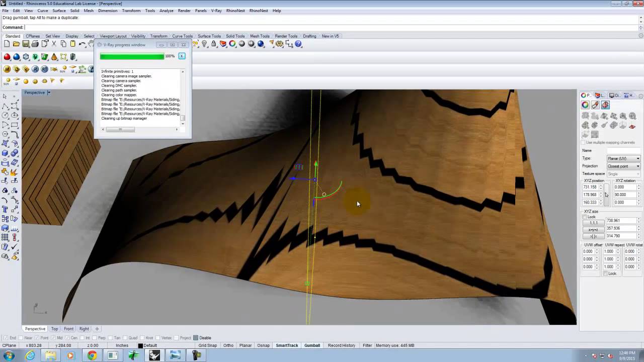
Task: Adjust the 90.000 XYZ rotation stepper
Action: coord(638,195)
